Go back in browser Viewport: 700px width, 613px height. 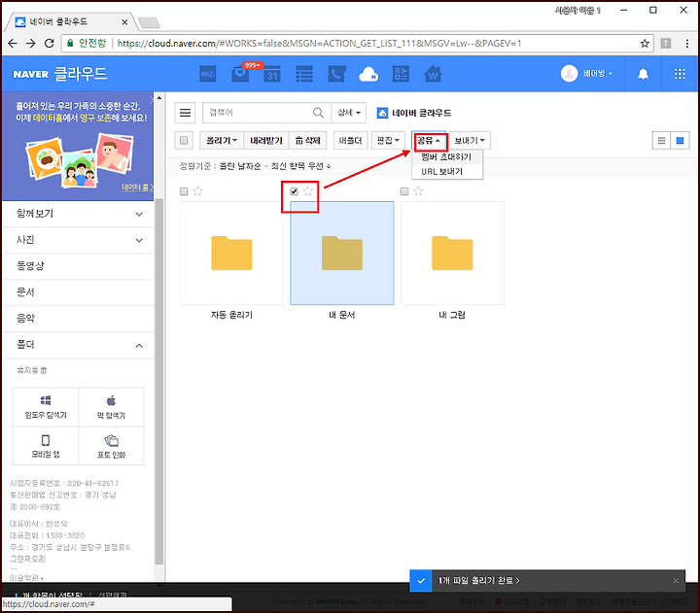point(13,44)
